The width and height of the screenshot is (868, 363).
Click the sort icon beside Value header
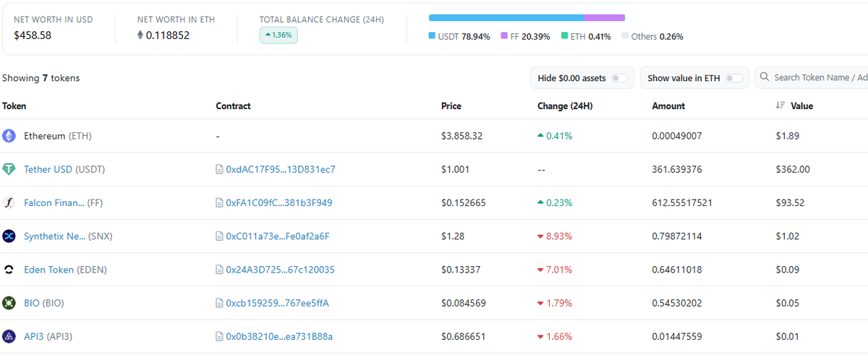pyautogui.click(x=780, y=106)
